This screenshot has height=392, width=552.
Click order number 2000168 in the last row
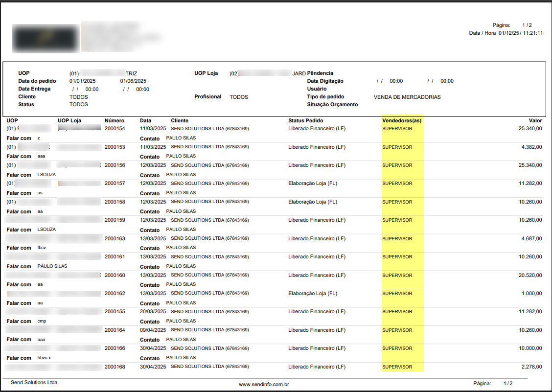click(x=115, y=367)
